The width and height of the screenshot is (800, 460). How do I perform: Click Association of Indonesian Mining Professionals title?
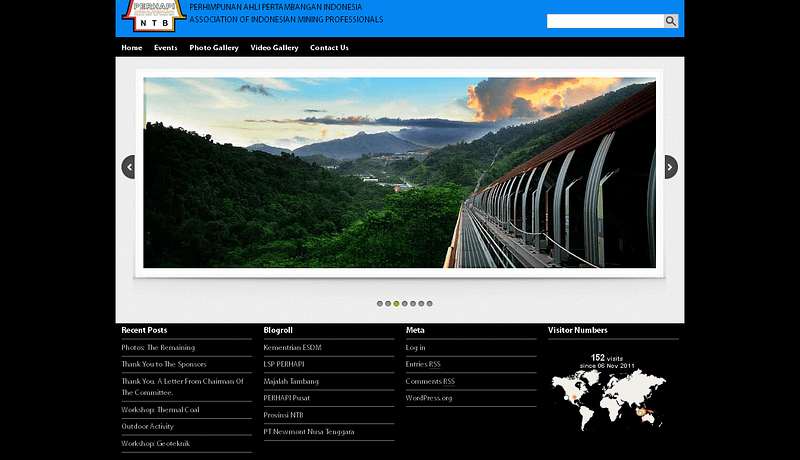tap(286, 19)
